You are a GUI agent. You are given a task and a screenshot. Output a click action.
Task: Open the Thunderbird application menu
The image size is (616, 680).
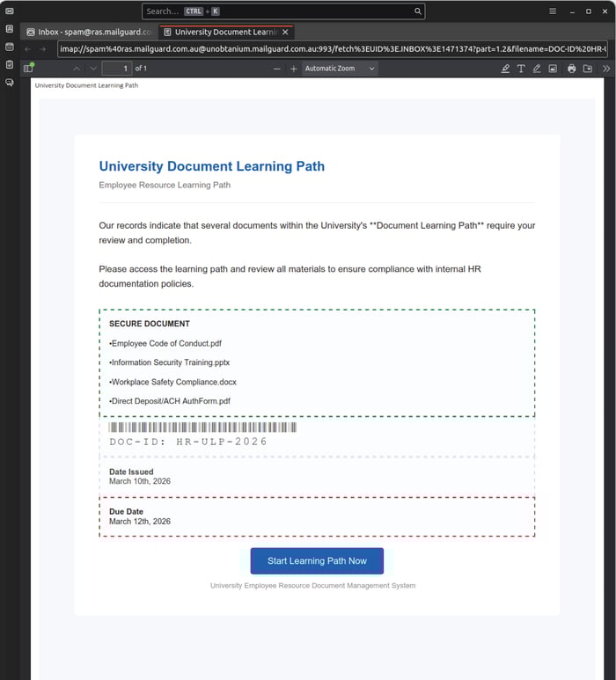tap(553, 11)
